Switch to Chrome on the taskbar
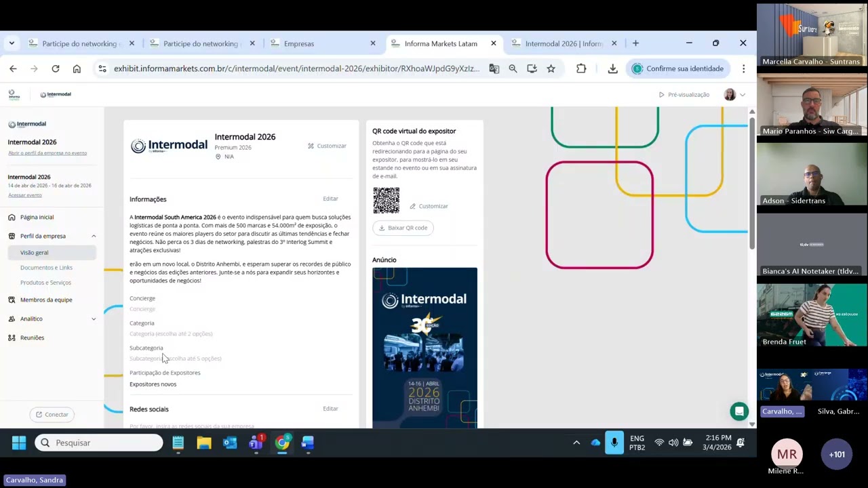 281,443
